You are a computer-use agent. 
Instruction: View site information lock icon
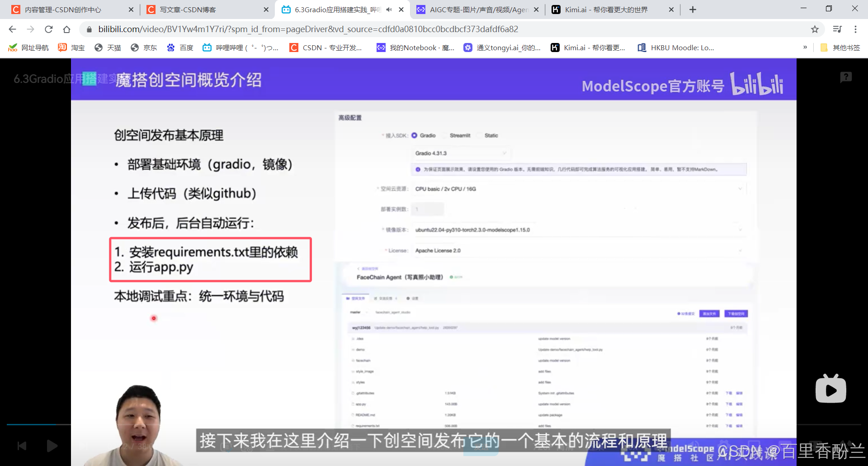pos(89,29)
